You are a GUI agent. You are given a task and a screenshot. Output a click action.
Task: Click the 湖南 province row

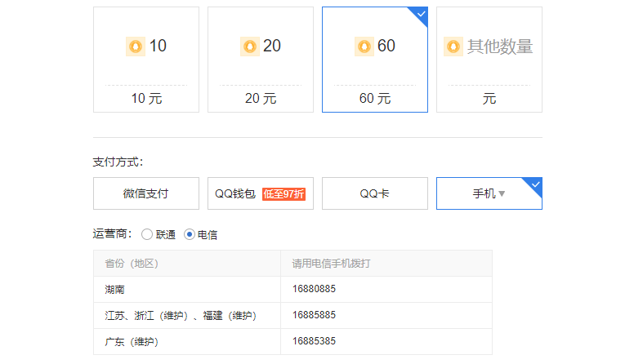[x=114, y=289]
